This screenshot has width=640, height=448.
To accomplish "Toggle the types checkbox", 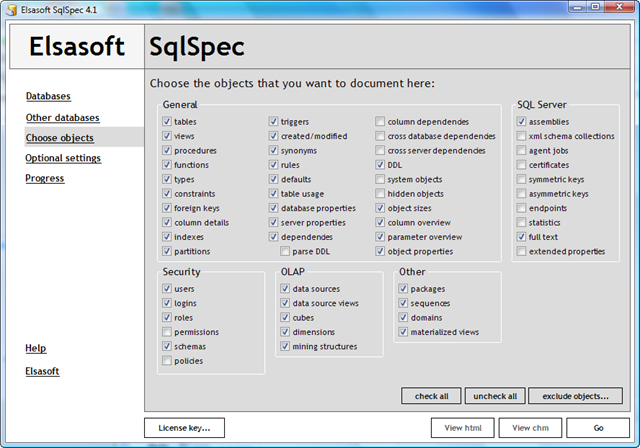I will coord(167,179).
